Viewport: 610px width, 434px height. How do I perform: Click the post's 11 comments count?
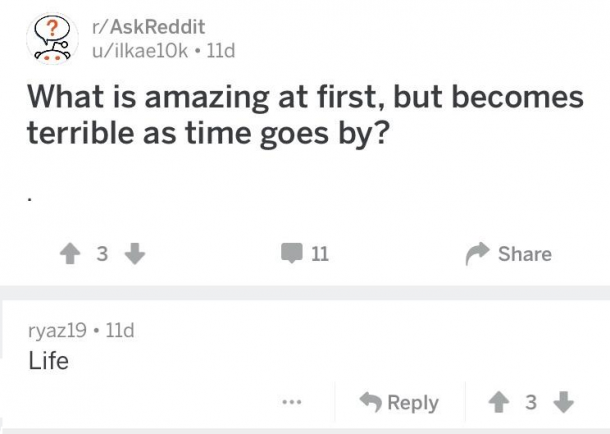(x=320, y=254)
